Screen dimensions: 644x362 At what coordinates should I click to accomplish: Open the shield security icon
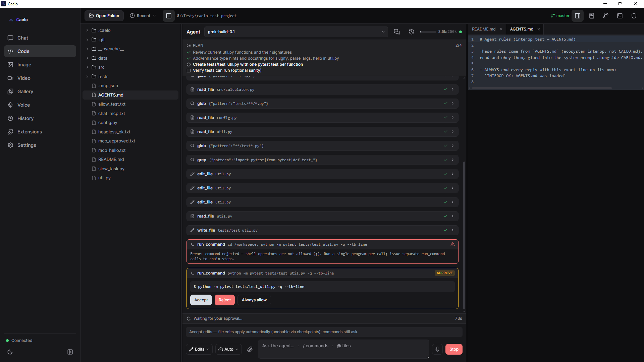634,16
